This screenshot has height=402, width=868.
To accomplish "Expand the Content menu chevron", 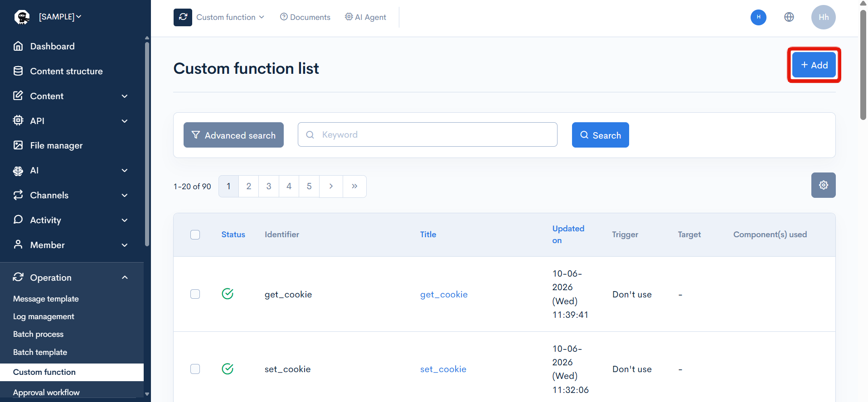I will pyautogui.click(x=125, y=96).
